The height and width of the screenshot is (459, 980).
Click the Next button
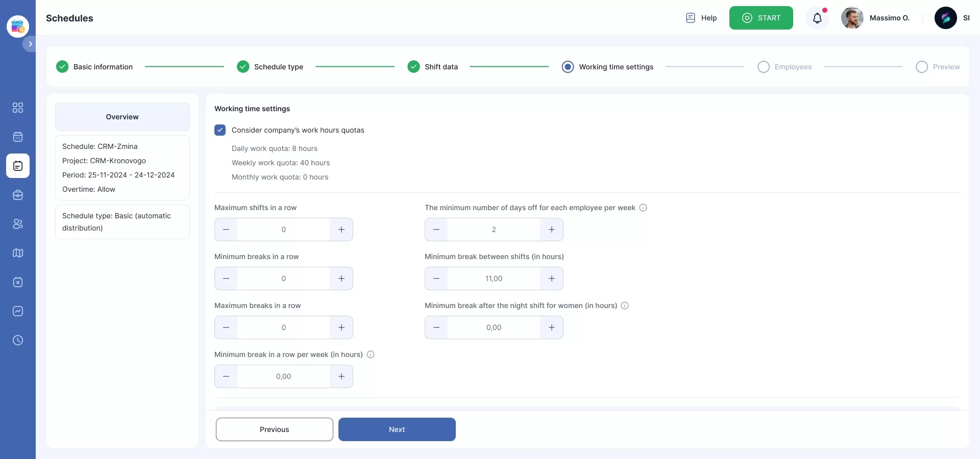397,429
